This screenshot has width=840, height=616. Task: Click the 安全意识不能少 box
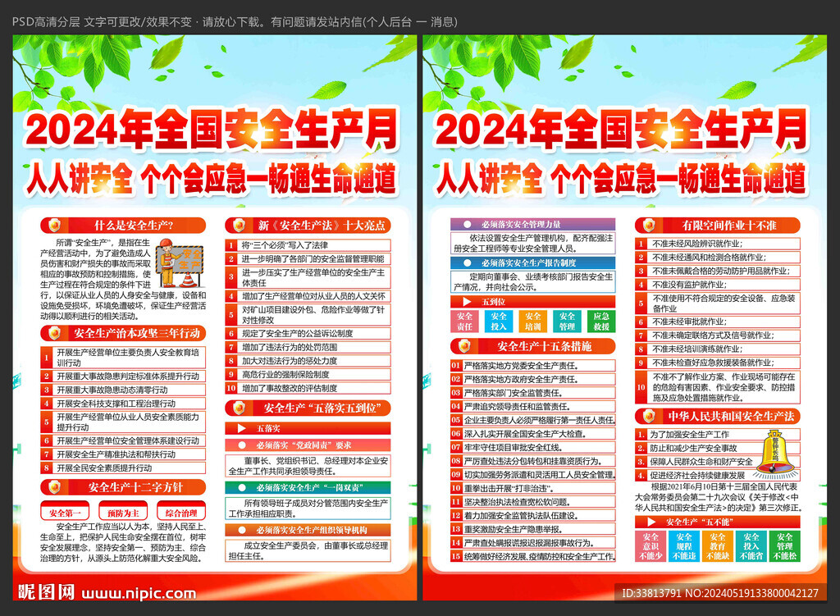[x=651, y=545]
